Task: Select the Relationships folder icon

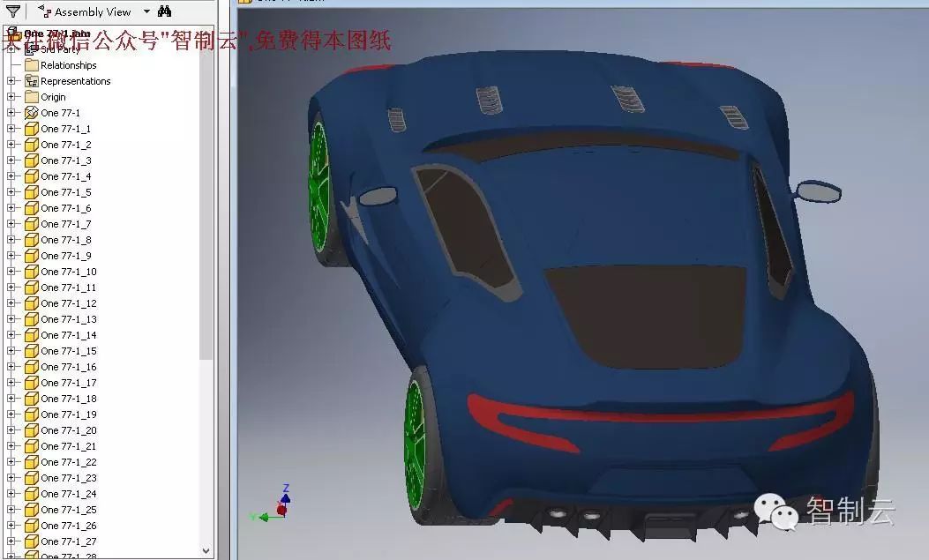Action: coord(32,65)
